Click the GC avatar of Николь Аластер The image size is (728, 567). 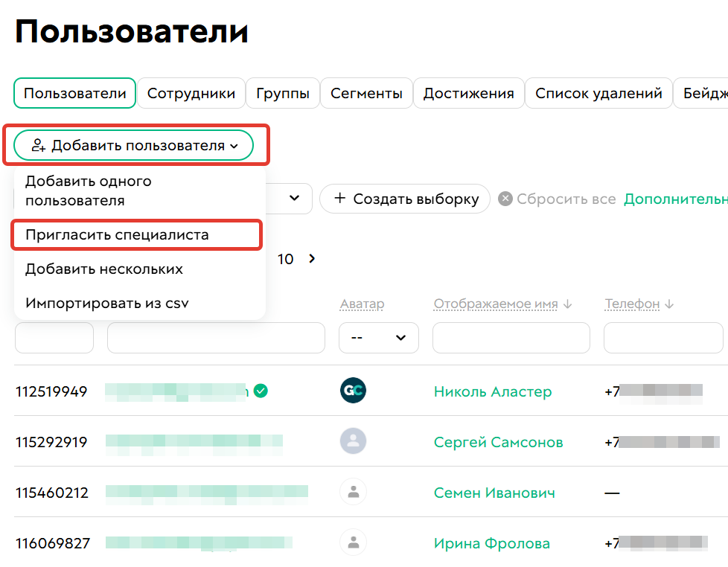353,390
